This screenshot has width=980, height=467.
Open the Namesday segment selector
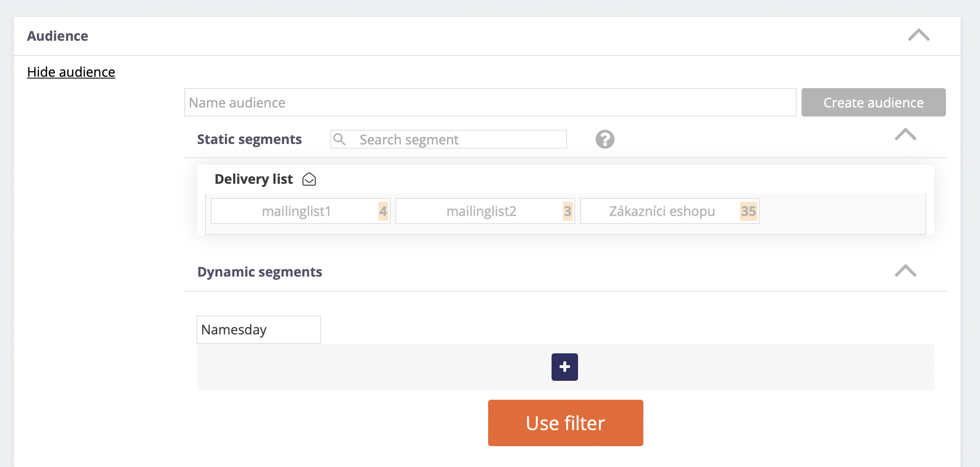(258, 330)
